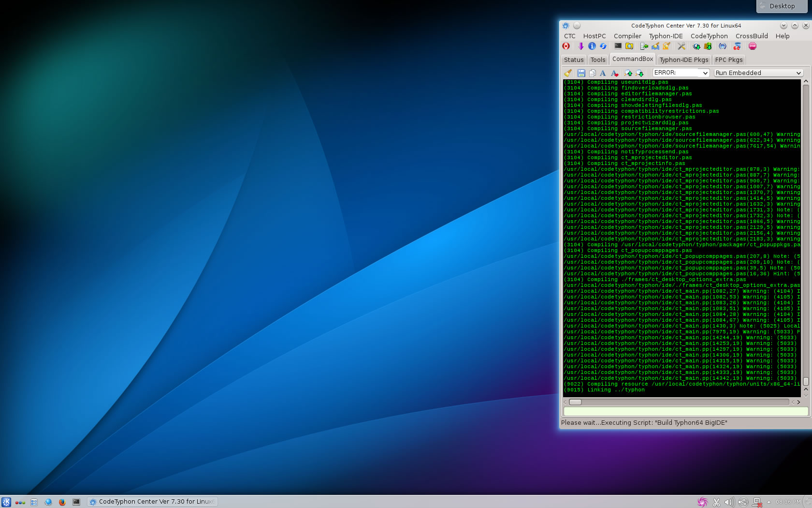Viewport: 812px width, 508px height.
Task: Click the Typhon 64 build icon
Action: (x=737, y=46)
